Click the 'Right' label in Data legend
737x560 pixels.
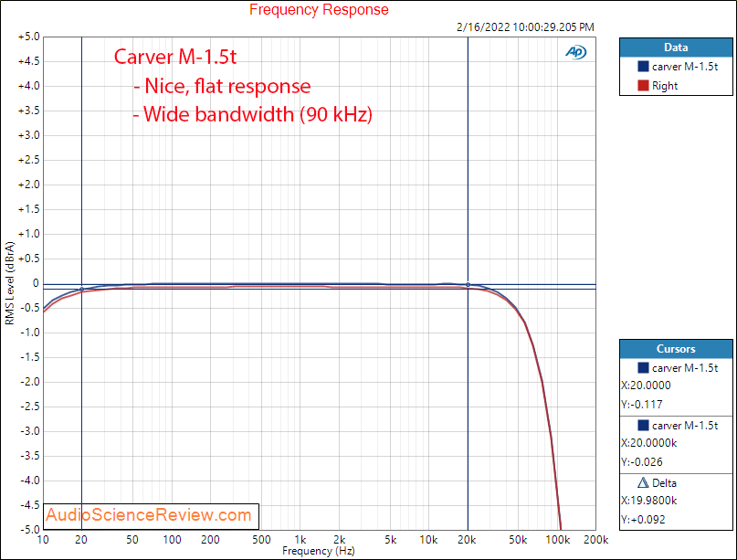coord(665,86)
